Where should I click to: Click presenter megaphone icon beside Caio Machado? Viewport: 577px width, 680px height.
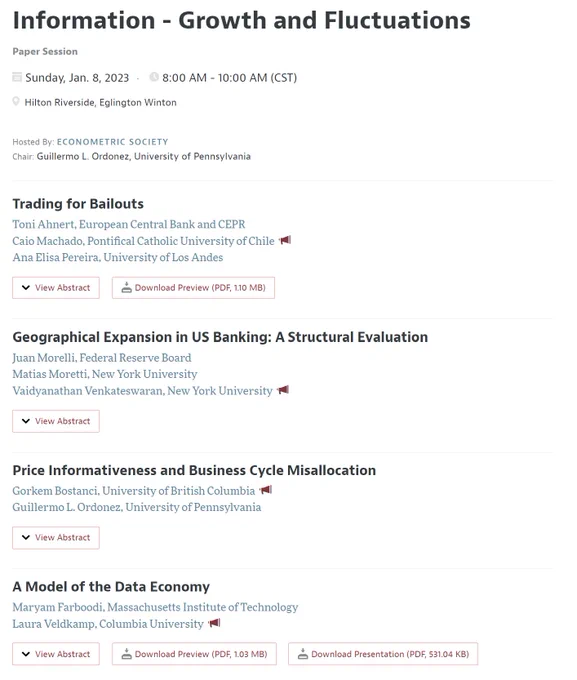point(285,240)
